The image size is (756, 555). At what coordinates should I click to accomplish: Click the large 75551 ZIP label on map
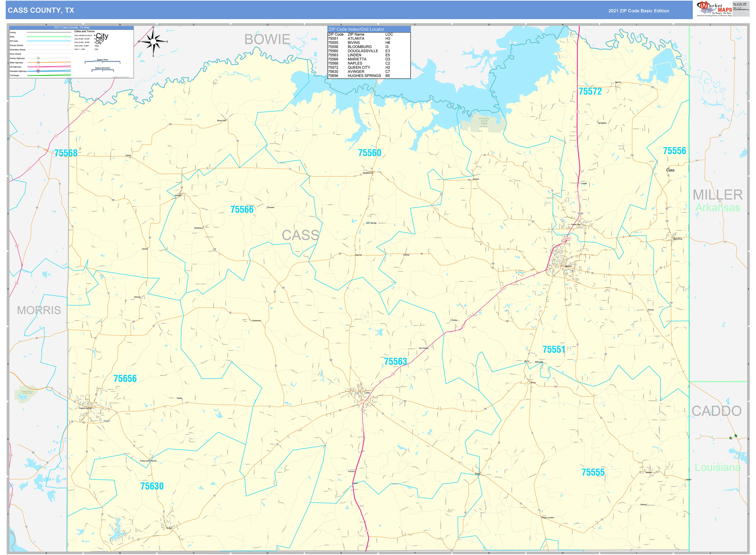click(554, 350)
